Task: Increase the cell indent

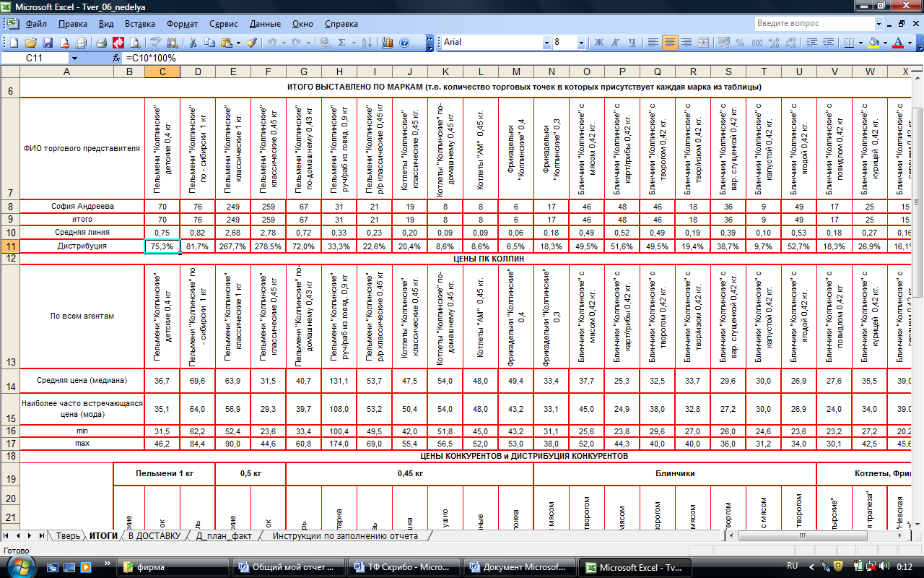Action: (x=828, y=43)
